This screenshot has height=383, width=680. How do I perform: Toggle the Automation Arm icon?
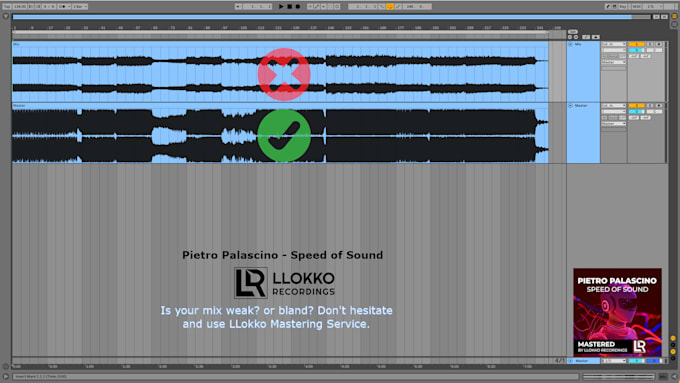coord(317,7)
